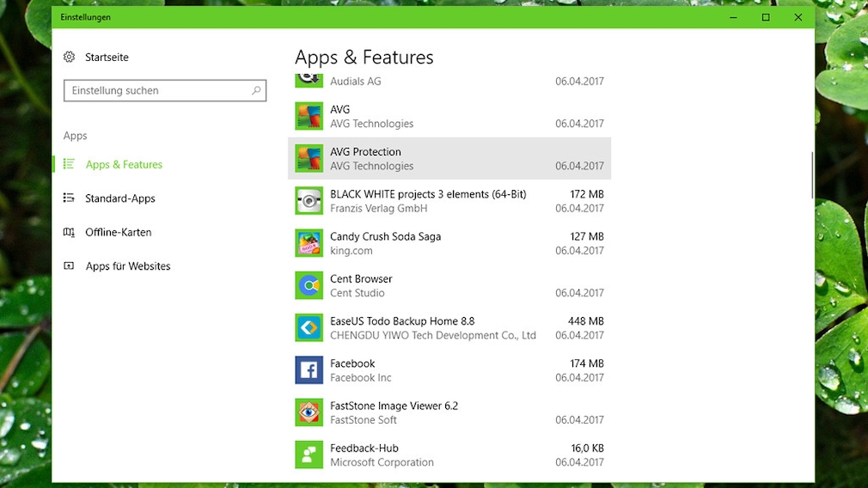868x488 pixels.
Task: Click the Candy Crush Soda Saga icon
Action: coord(309,243)
